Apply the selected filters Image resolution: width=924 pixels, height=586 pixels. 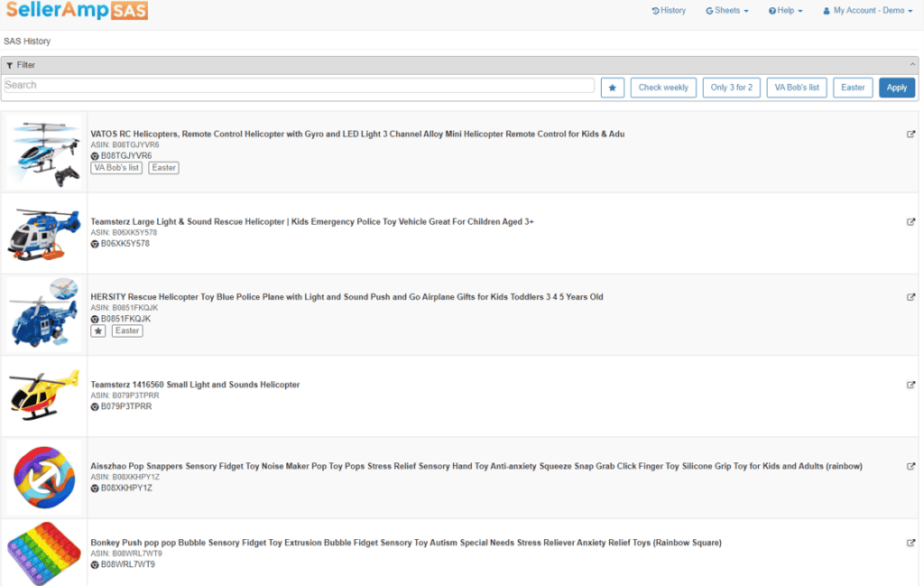pos(897,88)
